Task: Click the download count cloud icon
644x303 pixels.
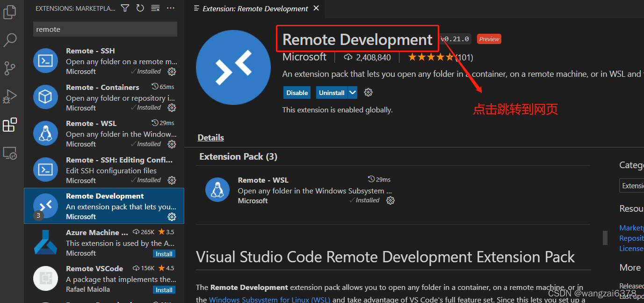Action: [x=348, y=57]
